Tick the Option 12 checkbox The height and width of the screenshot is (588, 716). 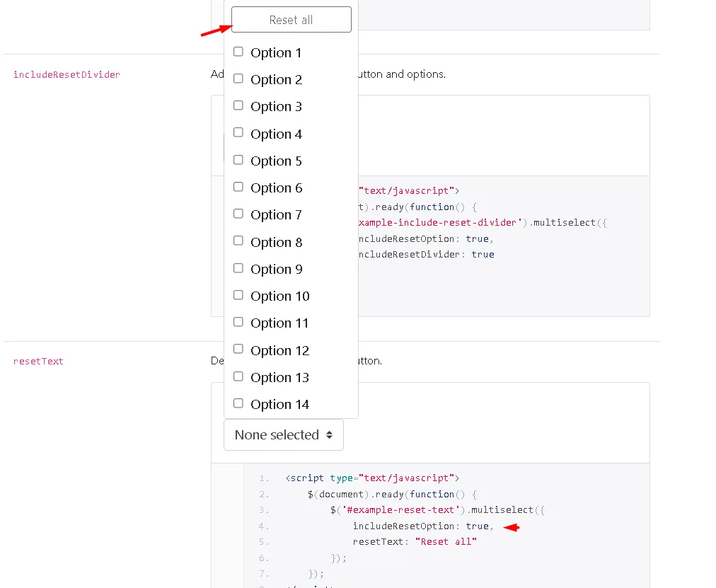point(238,349)
